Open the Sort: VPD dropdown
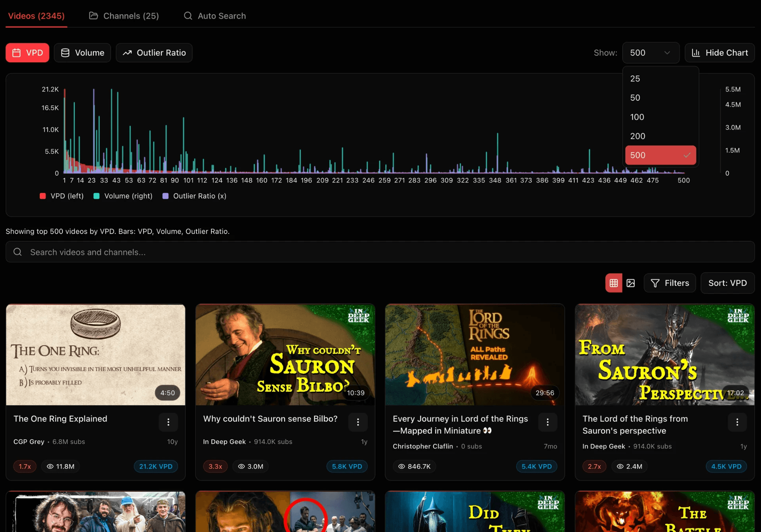761x532 pixels. tap(727, 283)
